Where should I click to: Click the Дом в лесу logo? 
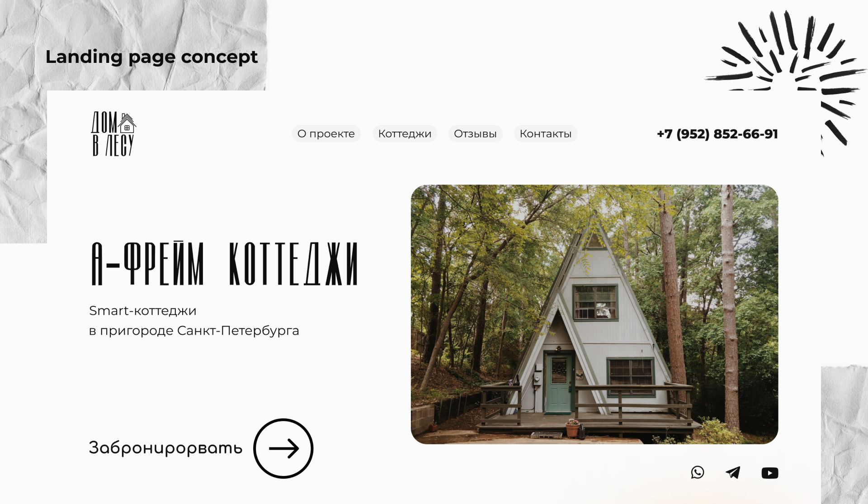(x=113, y=134)
